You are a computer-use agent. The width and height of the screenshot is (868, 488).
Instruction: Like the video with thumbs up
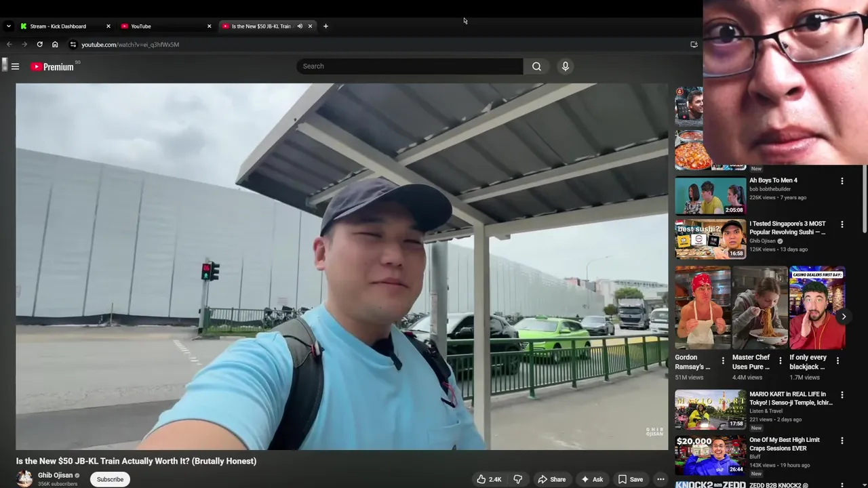tap(489, 479)
